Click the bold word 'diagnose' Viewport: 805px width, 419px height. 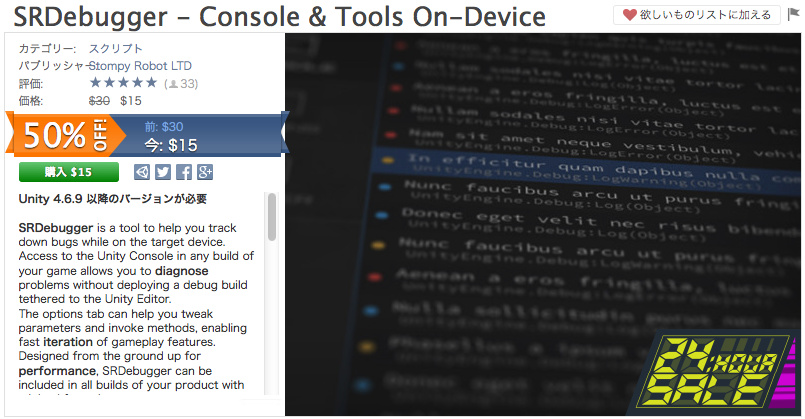pyautogui.click(x=182, y=271)
